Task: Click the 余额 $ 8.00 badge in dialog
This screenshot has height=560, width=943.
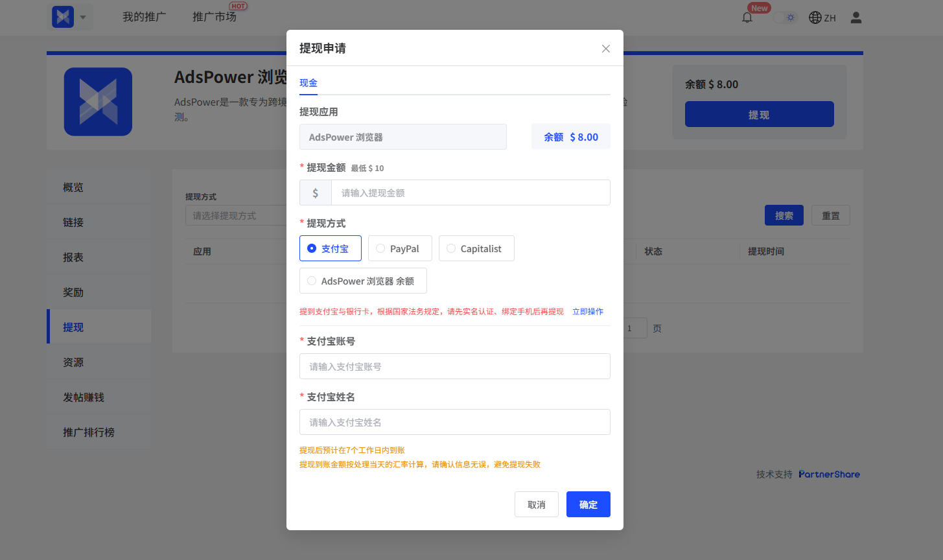Action: [x=571, y=137]
